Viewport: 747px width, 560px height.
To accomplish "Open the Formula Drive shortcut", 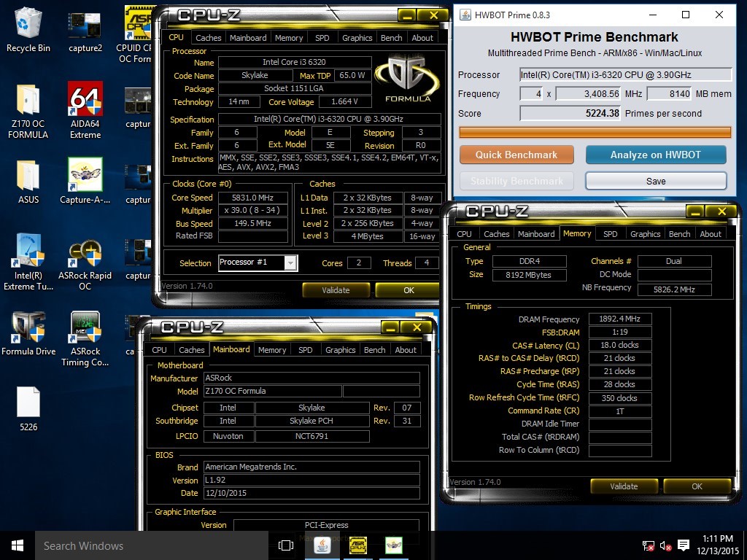I will (28, 333).
